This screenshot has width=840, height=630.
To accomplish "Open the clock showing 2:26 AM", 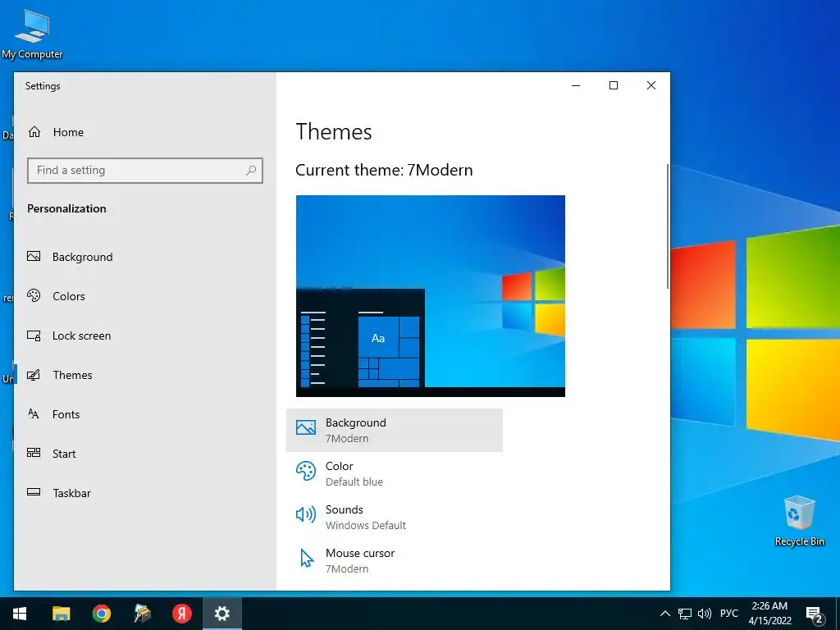I will click(x=769, y=614).
